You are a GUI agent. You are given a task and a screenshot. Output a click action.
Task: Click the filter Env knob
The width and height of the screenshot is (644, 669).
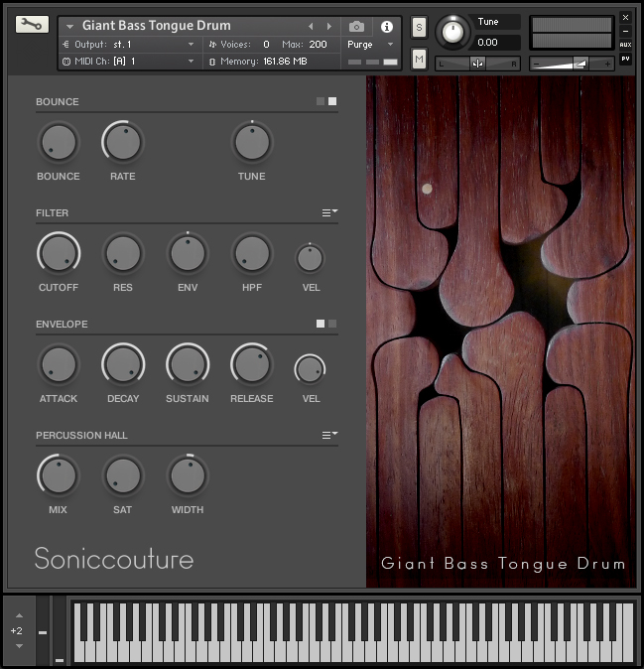point(188,253)
